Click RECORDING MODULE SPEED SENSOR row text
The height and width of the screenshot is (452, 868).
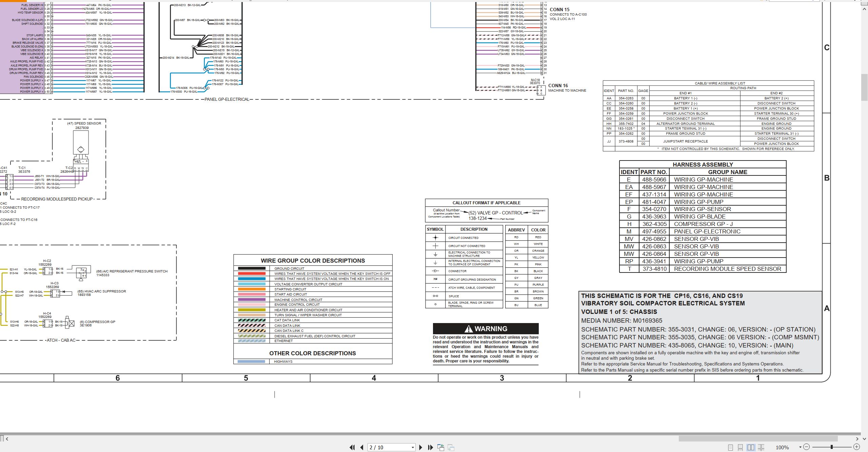(x=727, y=269)
